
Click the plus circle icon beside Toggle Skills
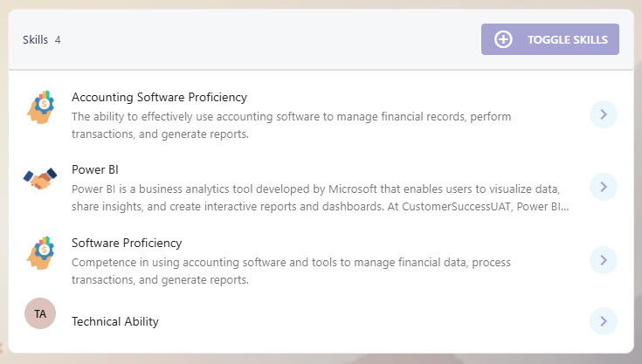coord(503,39)
